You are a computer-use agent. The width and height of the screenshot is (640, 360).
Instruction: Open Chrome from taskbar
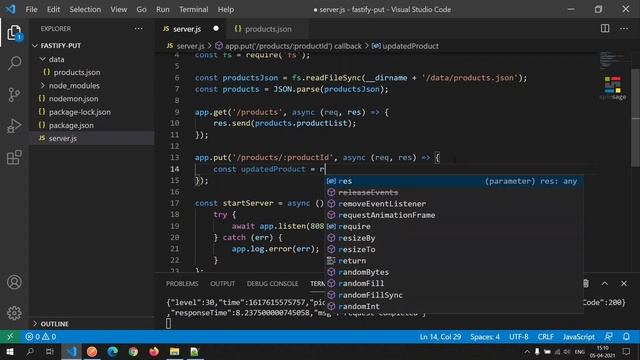coord(133,351)
